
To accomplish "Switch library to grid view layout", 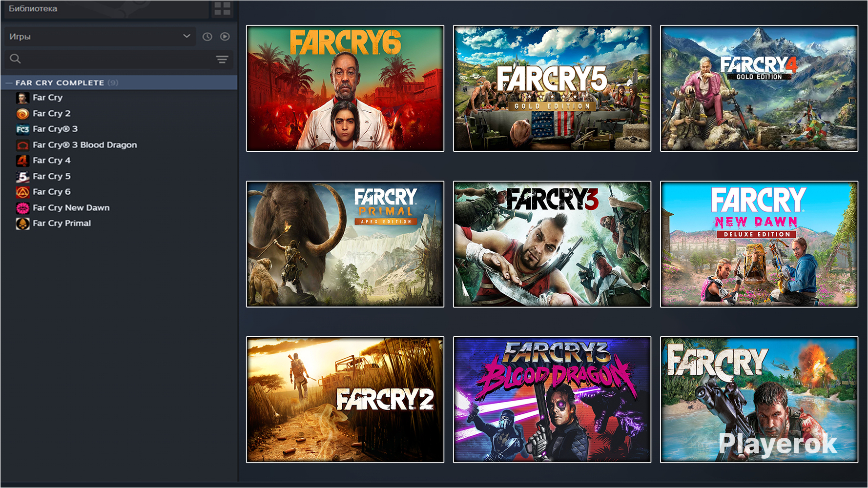I will click(x=222, y=8).
